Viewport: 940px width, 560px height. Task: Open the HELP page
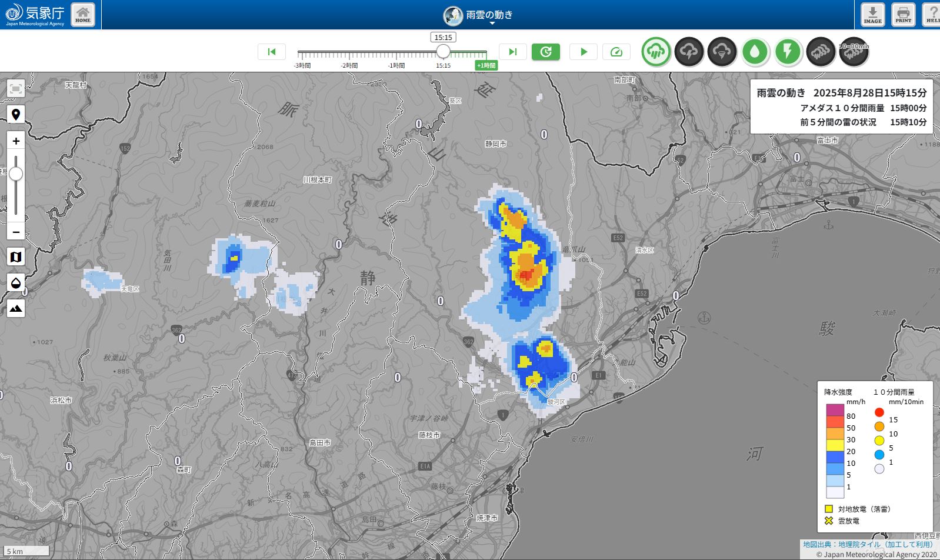(x=932, y=15)
